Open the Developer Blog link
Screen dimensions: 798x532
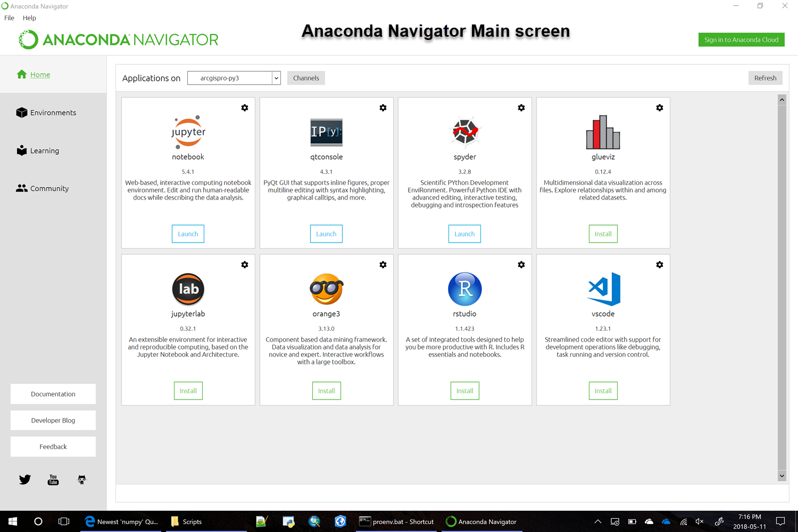click(x=53, y=420)
